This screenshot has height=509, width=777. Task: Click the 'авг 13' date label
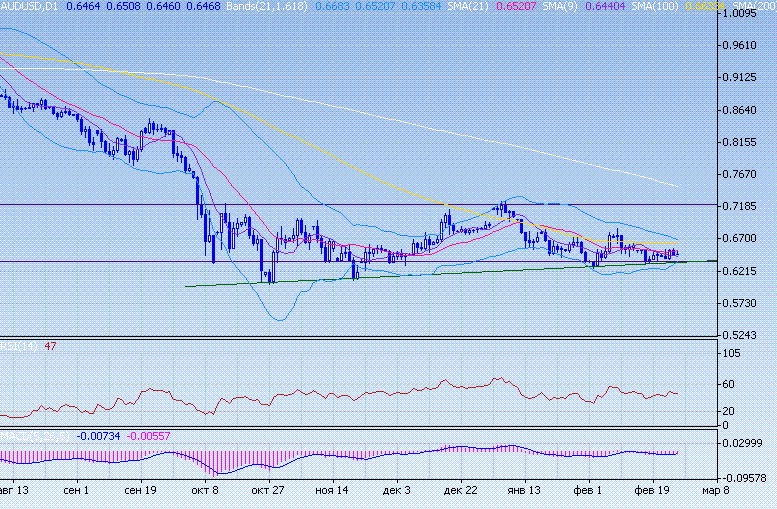tap(14, 491)
